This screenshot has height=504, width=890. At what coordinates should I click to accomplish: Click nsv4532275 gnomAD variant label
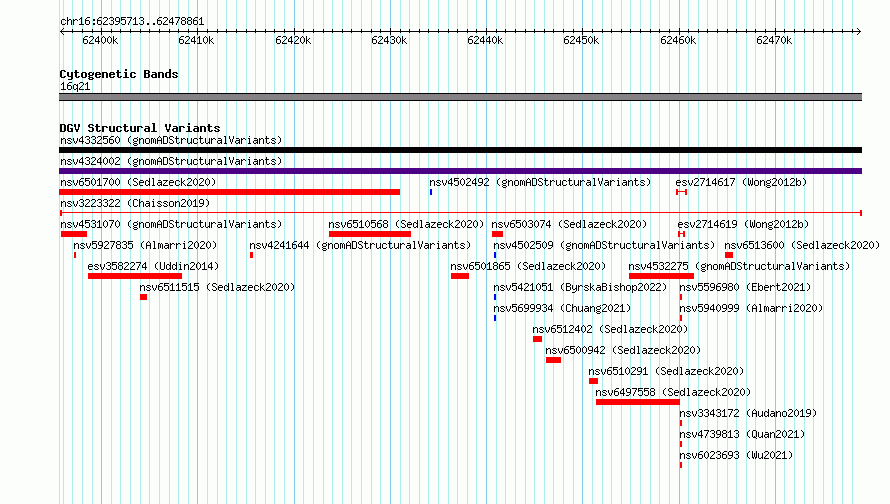click(739, 266)
